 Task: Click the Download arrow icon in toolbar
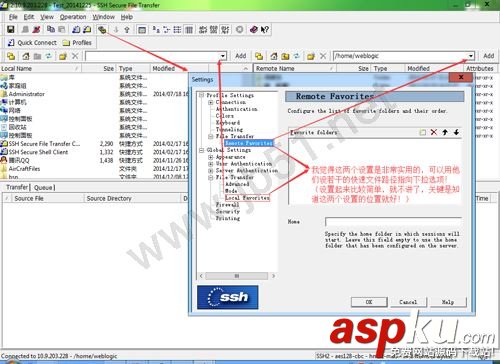click(116, 30)
